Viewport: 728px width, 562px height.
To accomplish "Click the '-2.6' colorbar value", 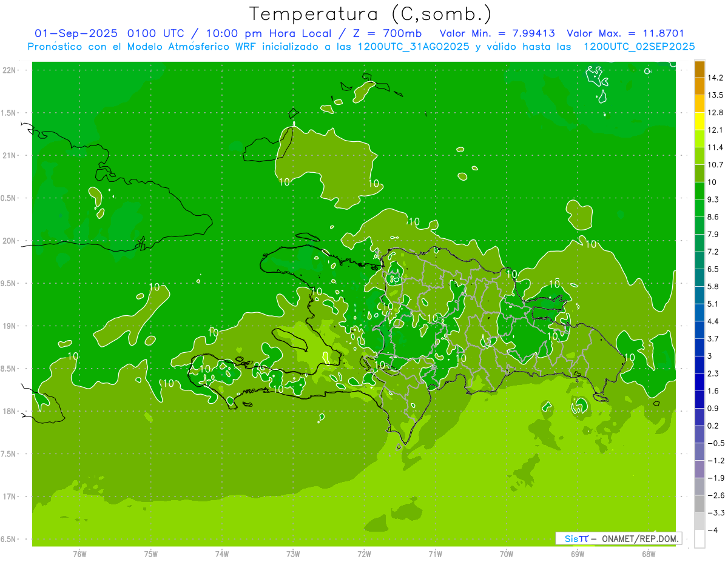I will [x=716, y=495].
